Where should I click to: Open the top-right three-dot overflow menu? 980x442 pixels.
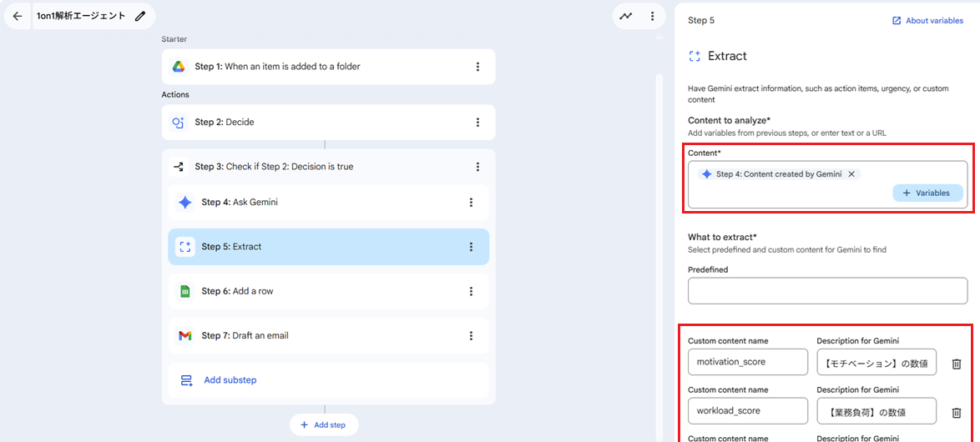pos(652,16)
